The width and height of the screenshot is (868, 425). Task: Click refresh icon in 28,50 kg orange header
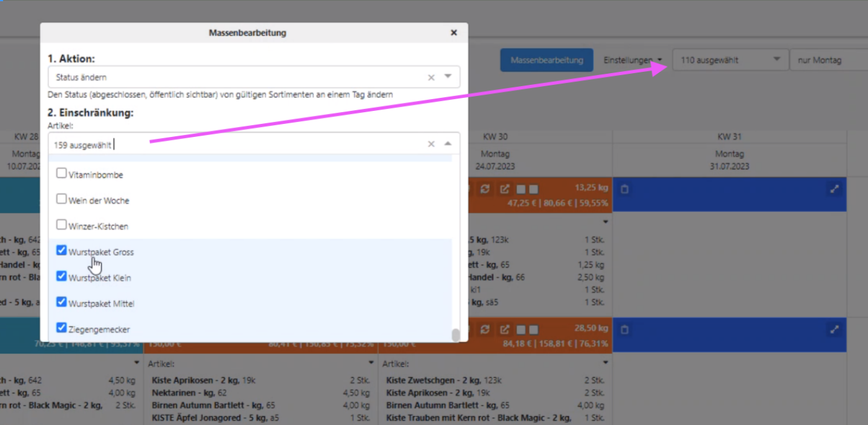click(x=485, y=329)
